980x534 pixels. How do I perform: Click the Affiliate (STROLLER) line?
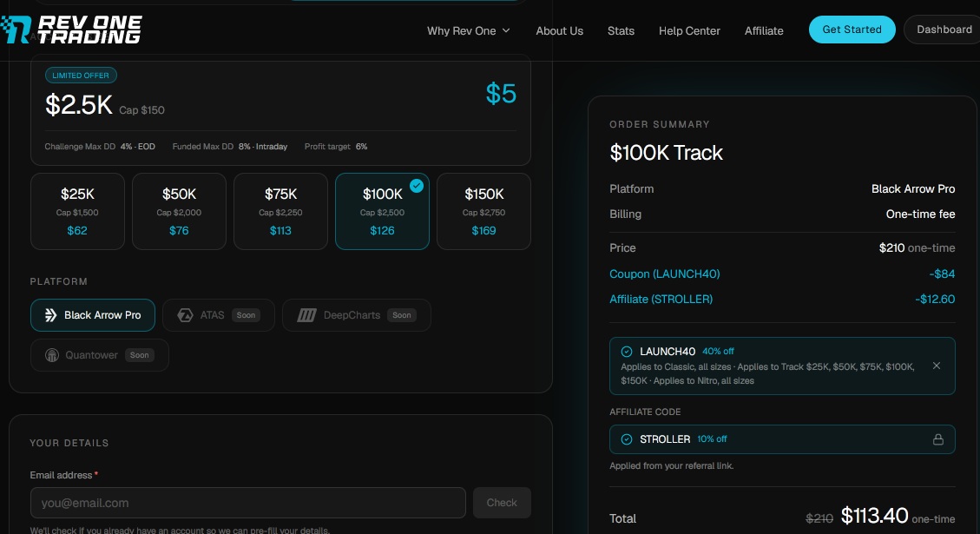click(661, 299)
